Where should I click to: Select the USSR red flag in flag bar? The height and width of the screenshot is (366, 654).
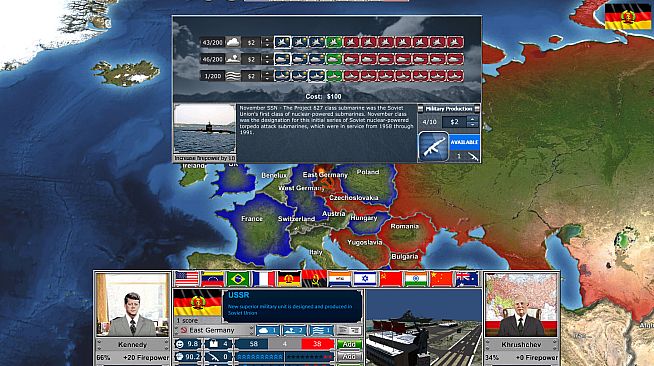tap(391, 279)
